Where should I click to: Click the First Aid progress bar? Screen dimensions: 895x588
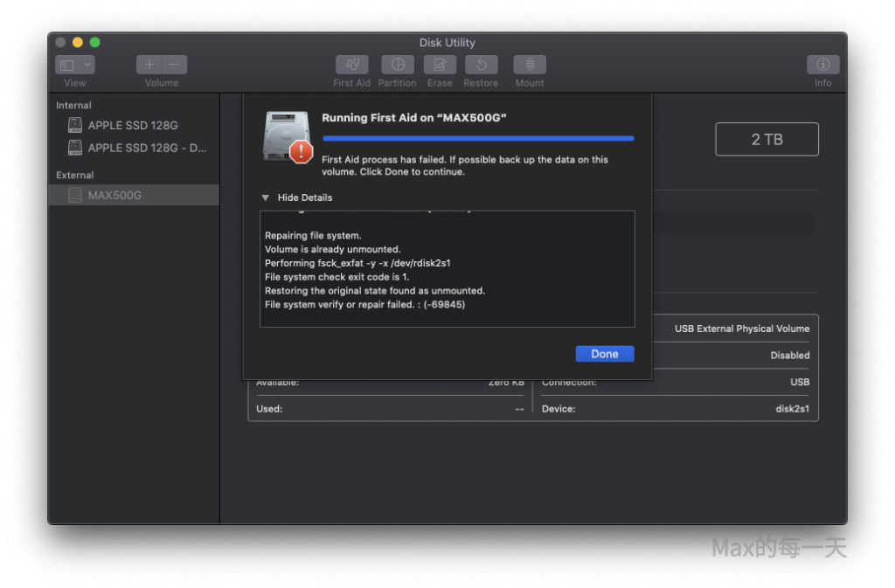click(x=478, y=138)
